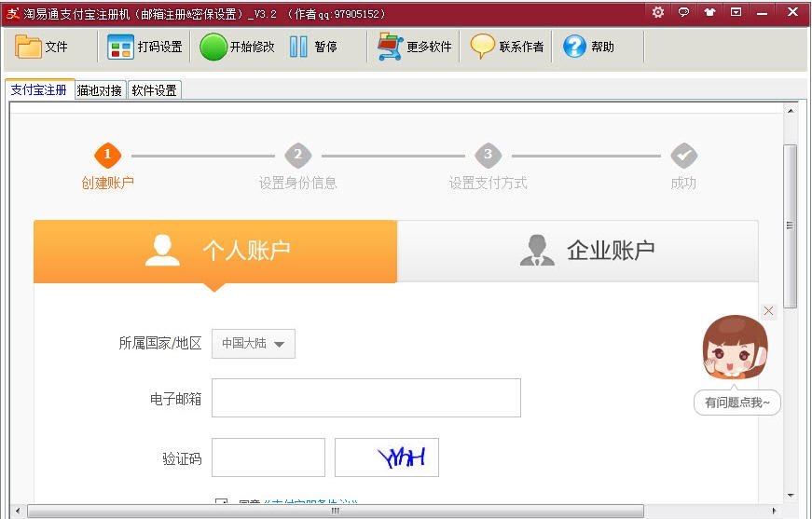Refresh the captcha image
This screenshot has width=812, height=519.
point(387,458)
